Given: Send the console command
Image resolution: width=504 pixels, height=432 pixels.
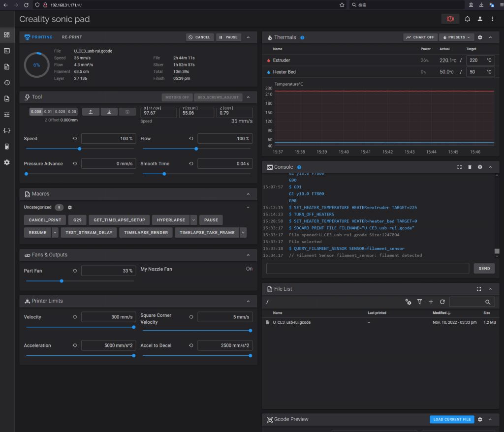Looking at the screenshot, I should (x=484, y=268).
